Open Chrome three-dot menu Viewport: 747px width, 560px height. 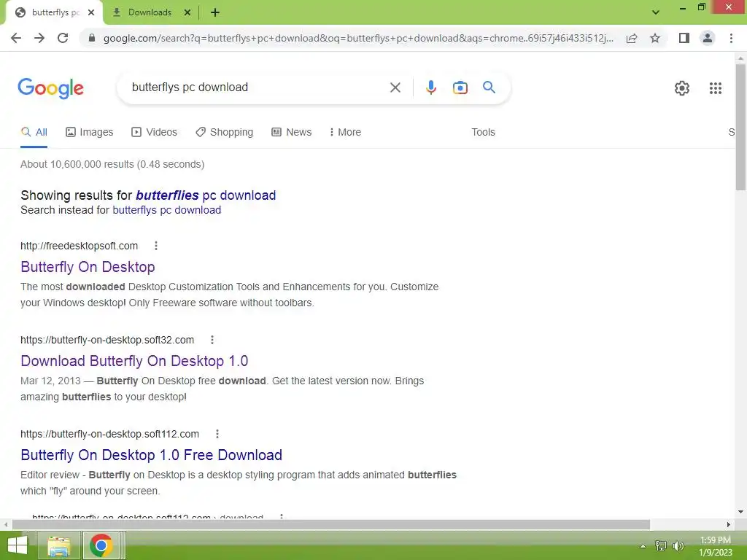coord(731,38)
